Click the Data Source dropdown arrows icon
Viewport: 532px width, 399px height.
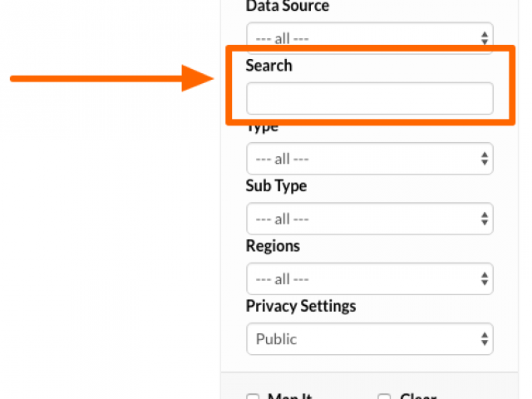pyautogui.click(x=485, y=38)
